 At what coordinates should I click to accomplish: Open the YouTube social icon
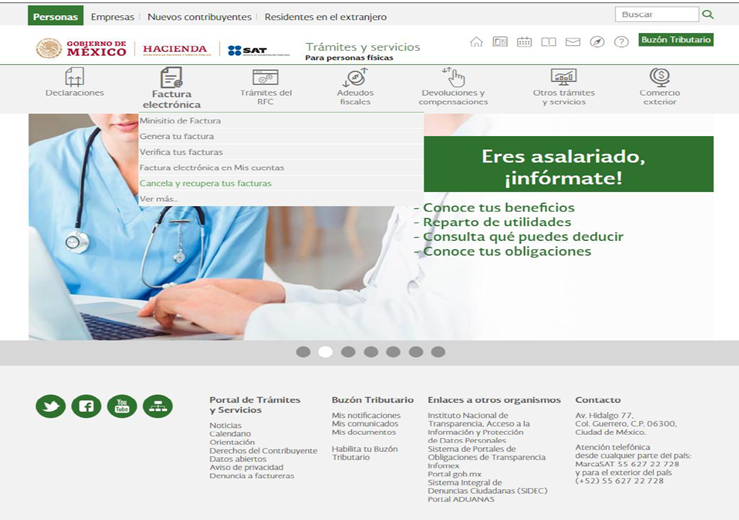pos(122,406)
